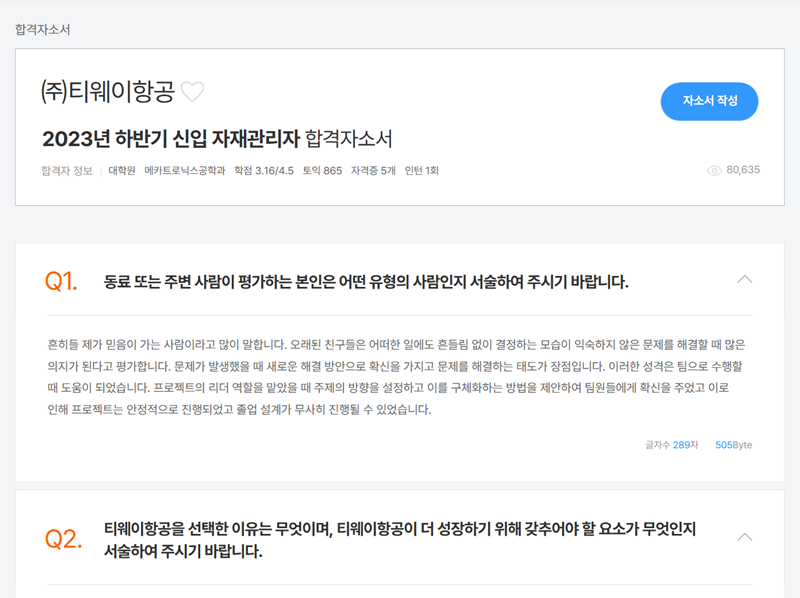
Task: Collapse the Q2 section chevron
Action: click(x=745, y=537)
